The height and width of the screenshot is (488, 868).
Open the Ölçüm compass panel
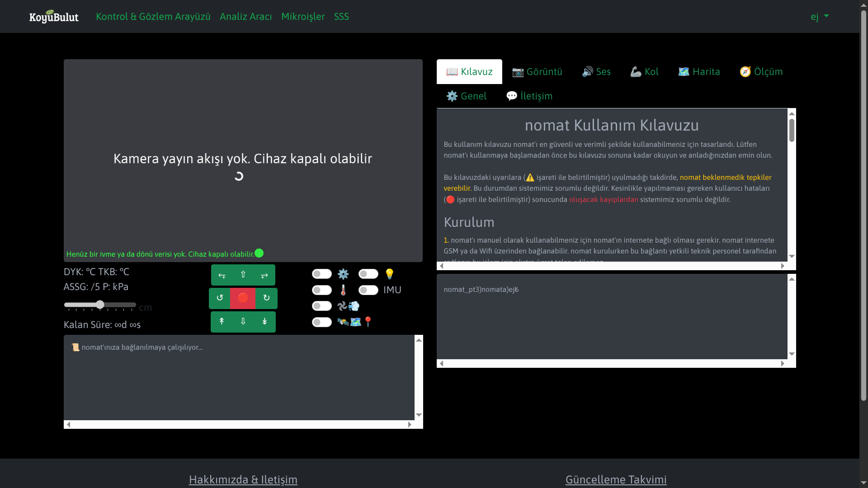coord(761,71)
